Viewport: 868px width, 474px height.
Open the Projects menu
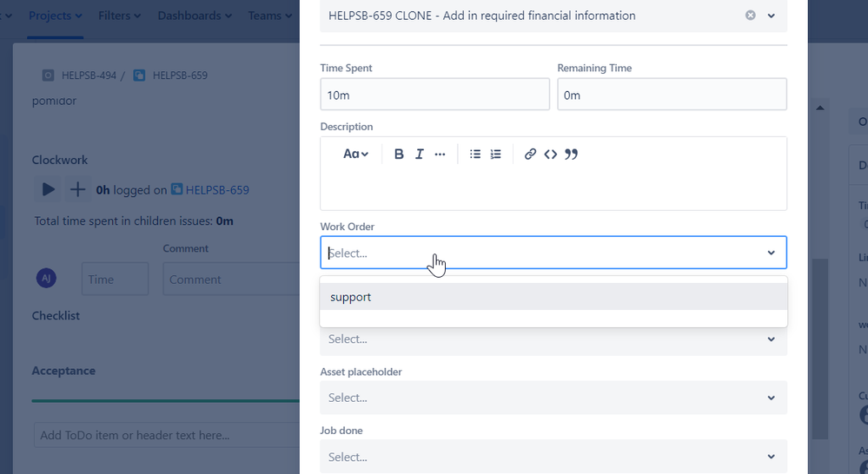click(55, 16)
